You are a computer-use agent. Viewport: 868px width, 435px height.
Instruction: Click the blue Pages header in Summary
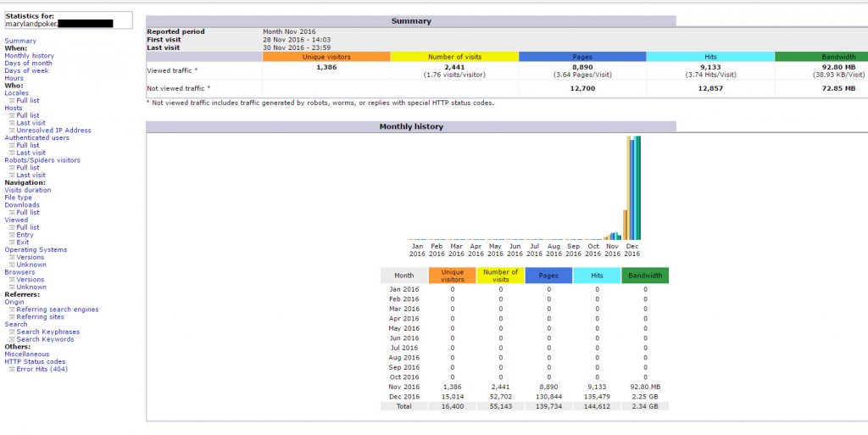[582, 57]
